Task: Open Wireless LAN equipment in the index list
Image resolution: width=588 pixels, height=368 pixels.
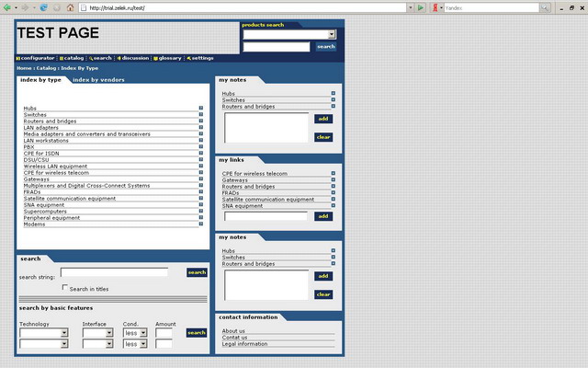Action: 55,166
